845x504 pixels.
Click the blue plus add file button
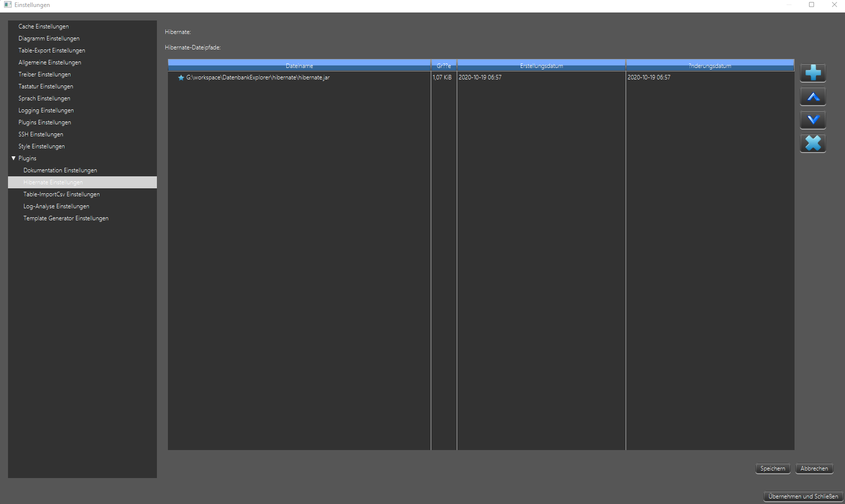pos(813,73)
